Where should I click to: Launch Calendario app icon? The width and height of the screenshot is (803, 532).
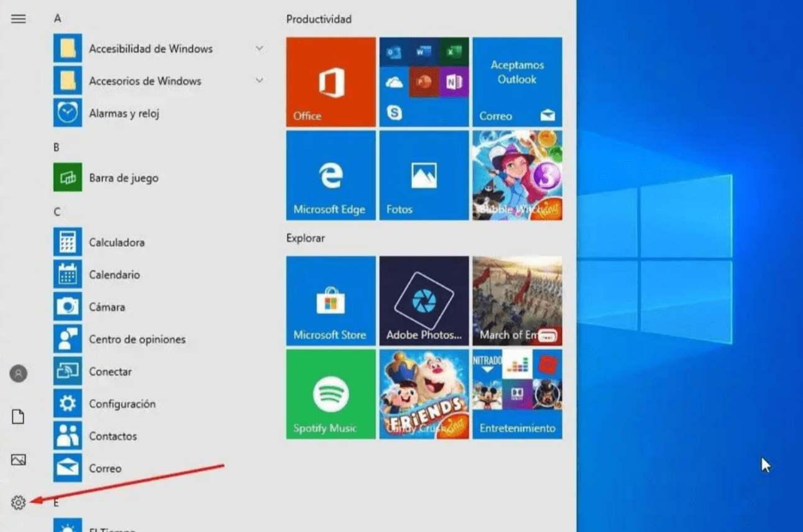click(x=68, y=275)
